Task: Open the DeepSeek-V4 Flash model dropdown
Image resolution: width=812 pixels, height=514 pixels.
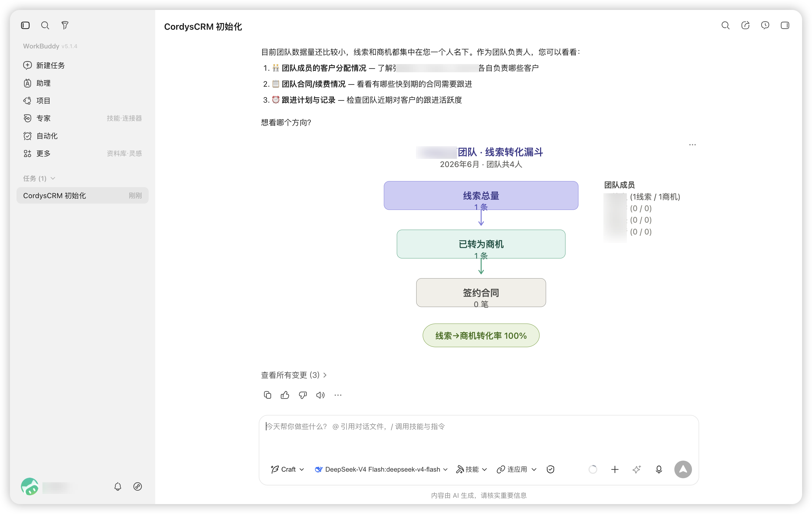Action: point(381,469)
